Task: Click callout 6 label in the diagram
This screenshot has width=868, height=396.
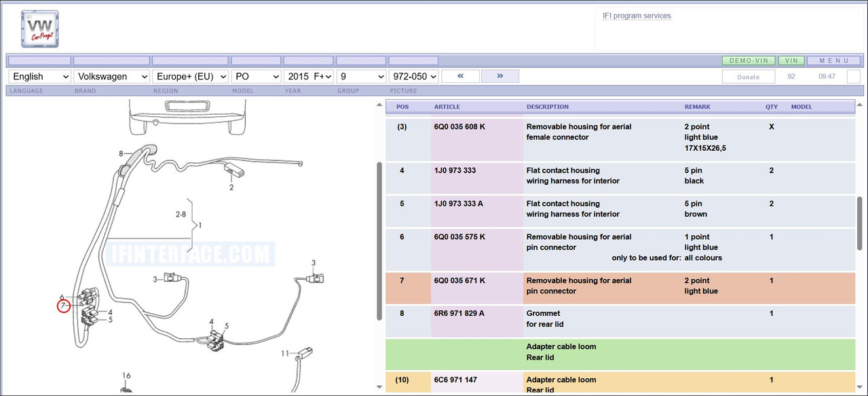Action: coord(61,298)
